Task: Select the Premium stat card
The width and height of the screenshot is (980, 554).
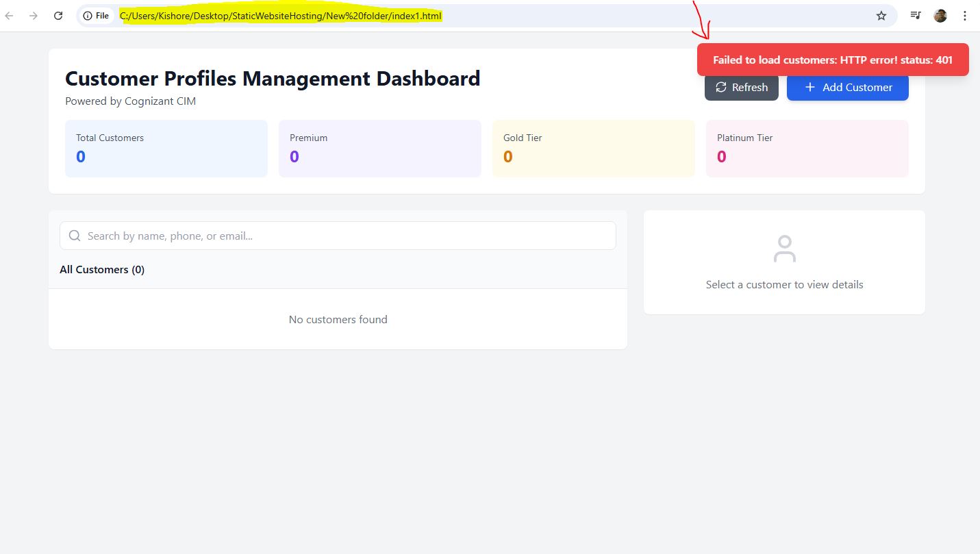Action: click(x=379, y=149)
